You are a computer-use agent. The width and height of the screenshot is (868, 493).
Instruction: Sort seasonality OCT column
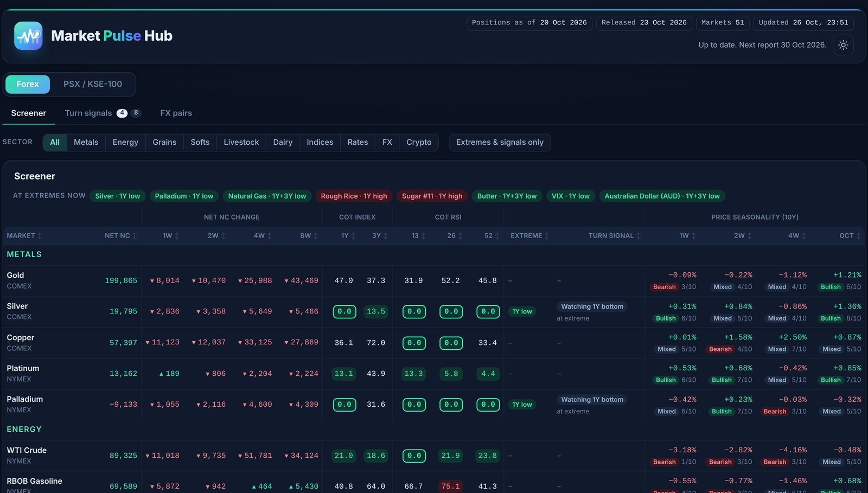pyautogui.click(x=850, y=236)
